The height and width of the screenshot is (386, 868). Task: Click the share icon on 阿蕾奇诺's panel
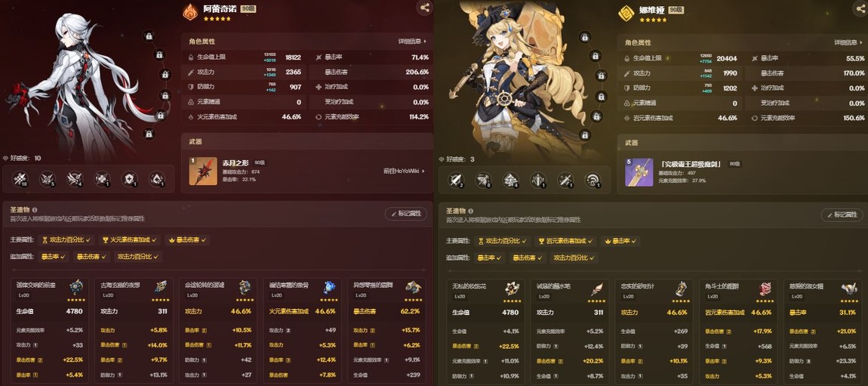pyautogui.click(x=425, y=8)
